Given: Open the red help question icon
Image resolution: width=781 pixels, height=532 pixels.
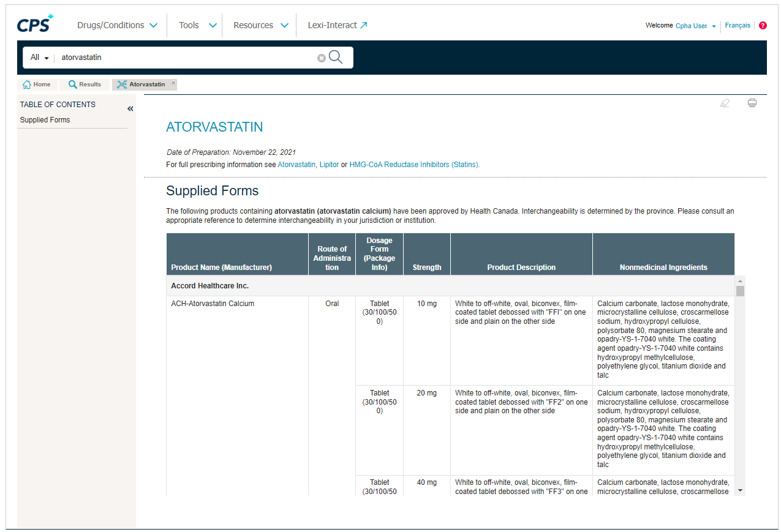Looking at the screenshot, I should (x=763, y=26).
